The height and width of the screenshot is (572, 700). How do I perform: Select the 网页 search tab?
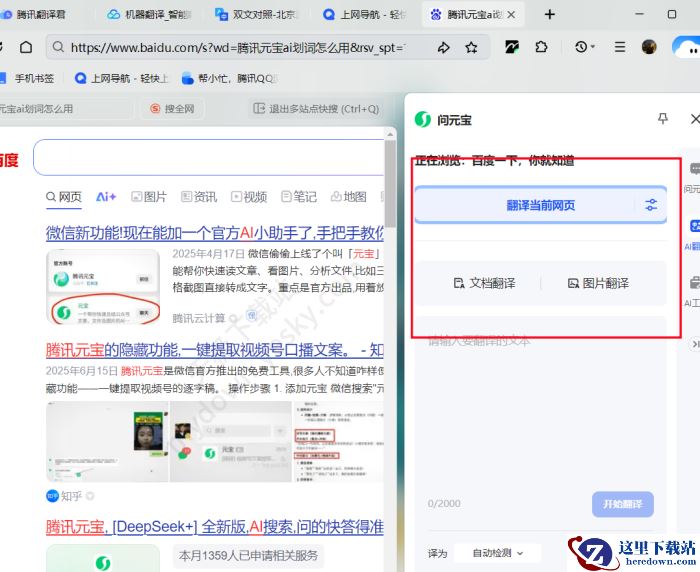point(64,197)
